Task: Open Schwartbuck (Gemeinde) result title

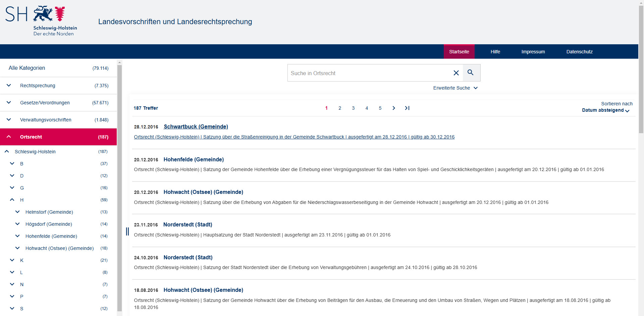Action: click(x=196, y=126)
